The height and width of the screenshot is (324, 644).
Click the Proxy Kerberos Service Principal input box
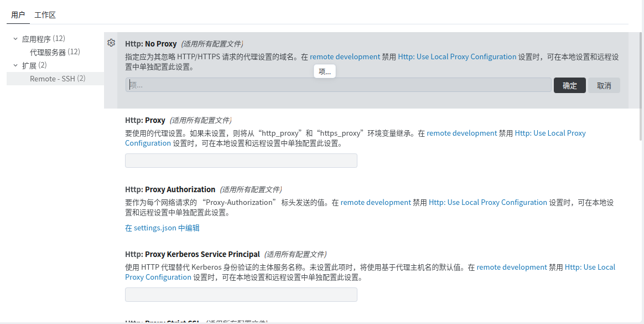[241, 295]
